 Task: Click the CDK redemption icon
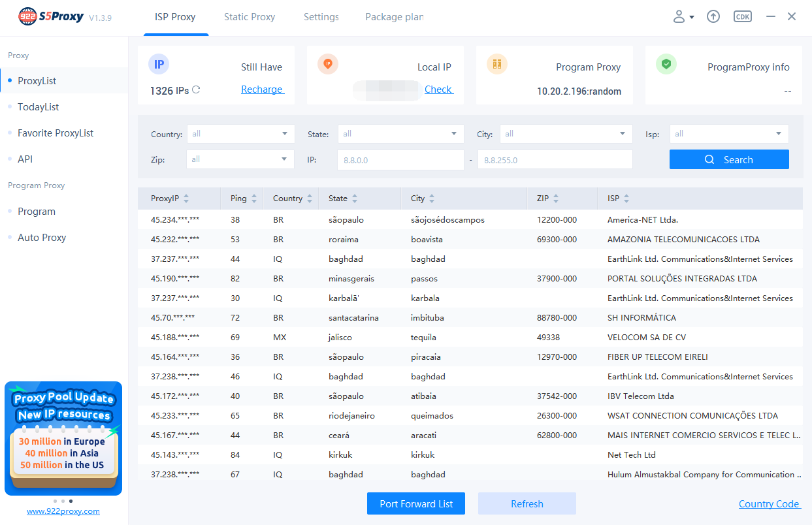[742, 16]
